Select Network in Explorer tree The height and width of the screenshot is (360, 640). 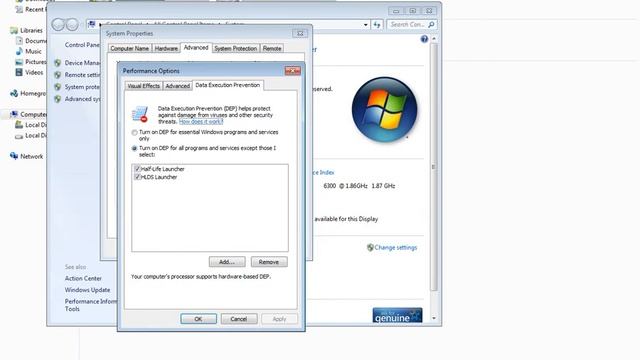(x=31, y=157)
